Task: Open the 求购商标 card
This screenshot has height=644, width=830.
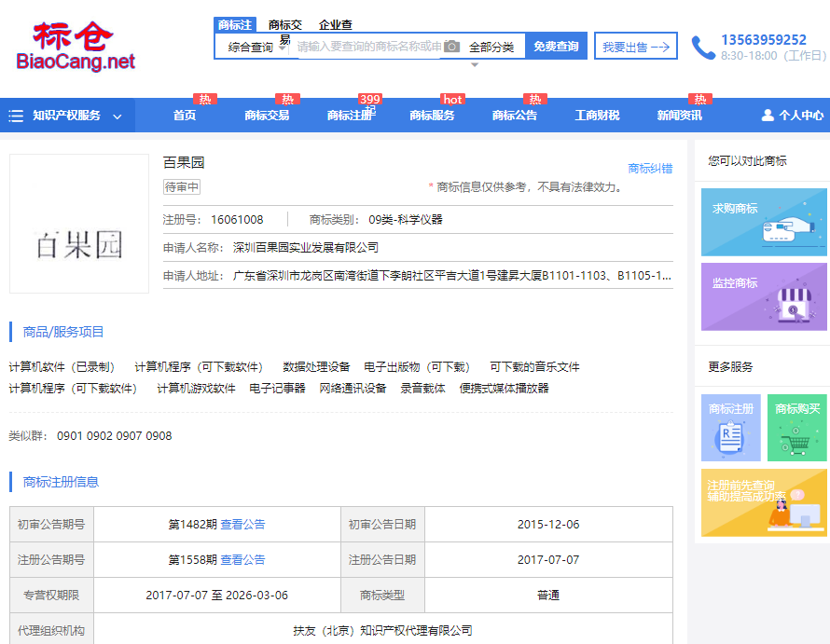Action: coord(764,222)
